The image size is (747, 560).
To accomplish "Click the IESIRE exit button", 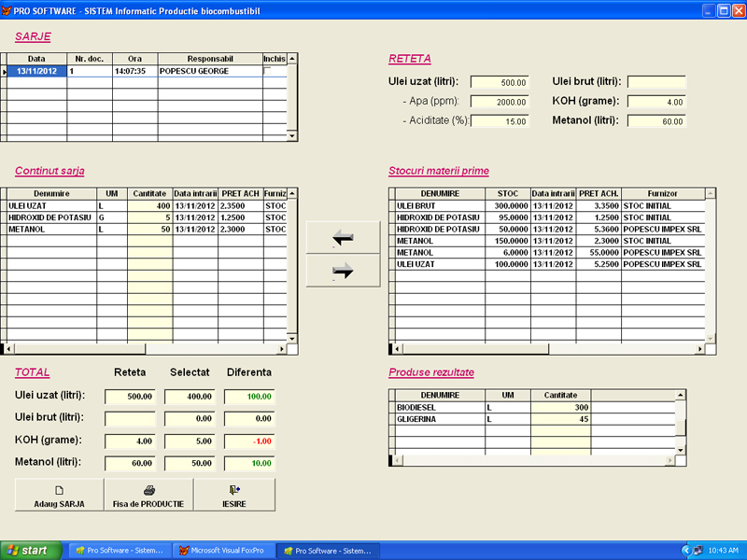I will pos(234,496).
